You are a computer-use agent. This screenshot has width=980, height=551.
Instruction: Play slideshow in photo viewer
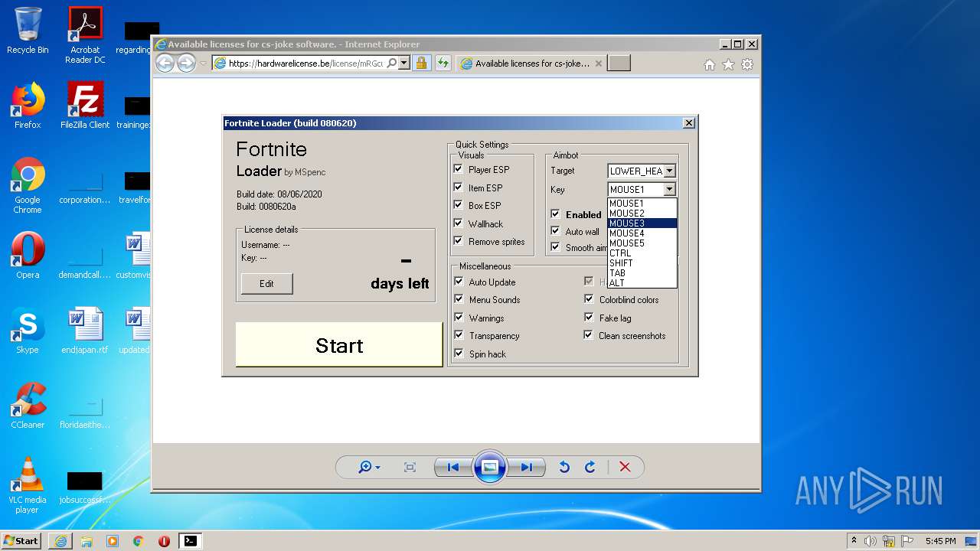click(x=490, y=467)
